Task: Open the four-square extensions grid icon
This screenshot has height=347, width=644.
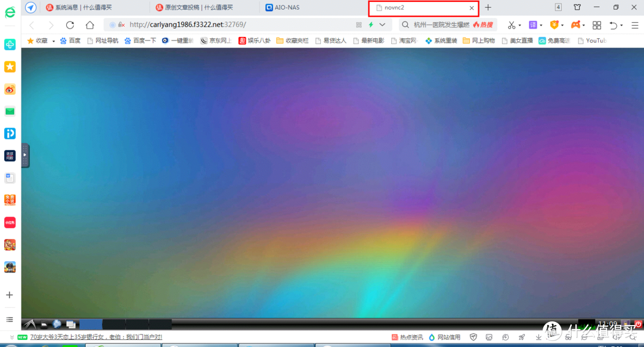Action: 597,26
